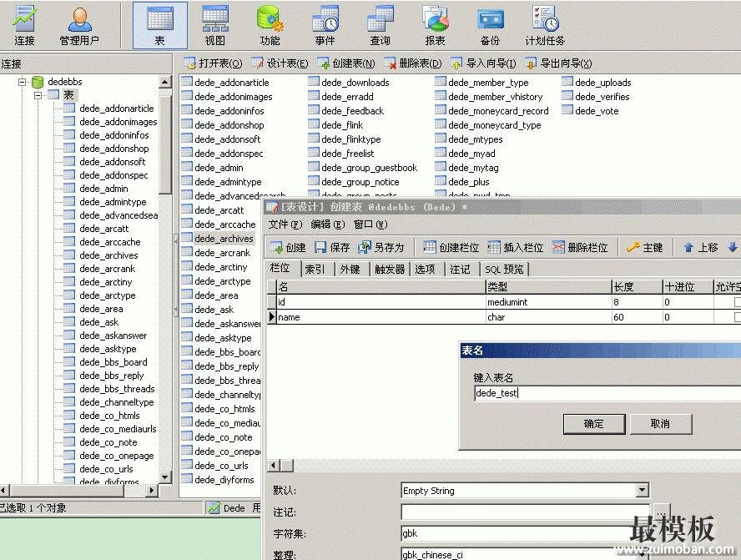Click 创建 (New) in table designer toolbar
Screen dimensions: 741x560
pos(288,247)
